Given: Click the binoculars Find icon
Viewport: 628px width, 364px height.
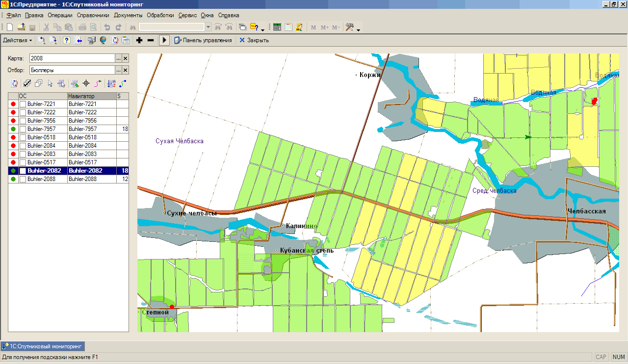Looking at the screenshot, I should pyautogui.click(x=132, y=27).
